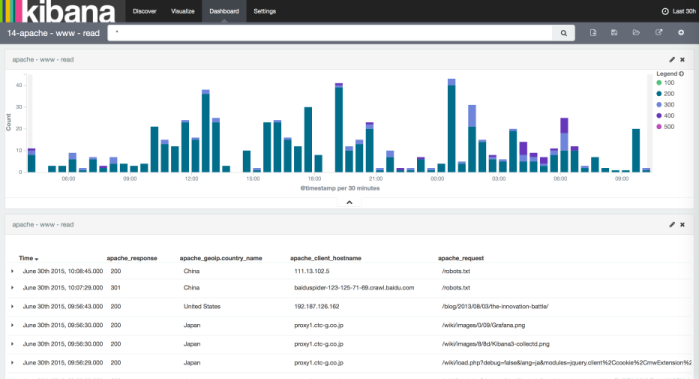Click the dashboard title 14-apache - www - read
The image size is (699, 379).
tap(53, 33)
